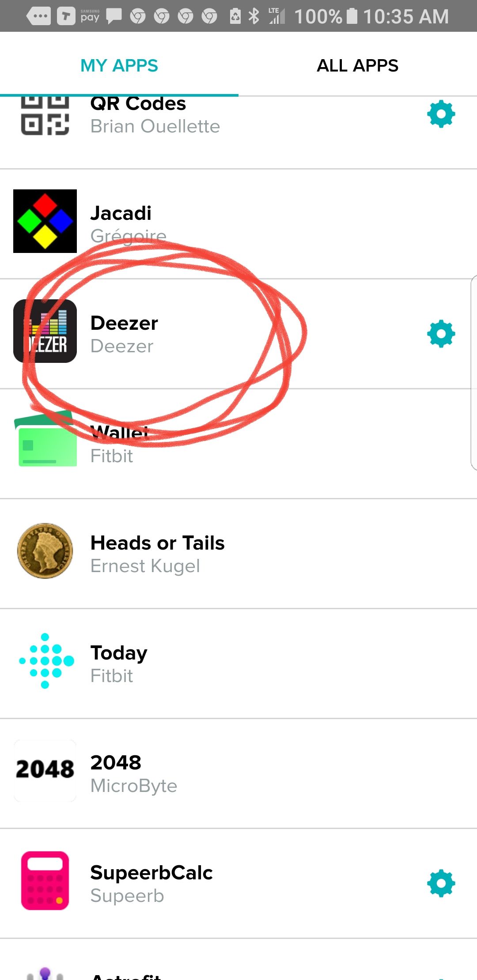
Task: Open the QR Codes settings gear
Action: click(441, 114)
